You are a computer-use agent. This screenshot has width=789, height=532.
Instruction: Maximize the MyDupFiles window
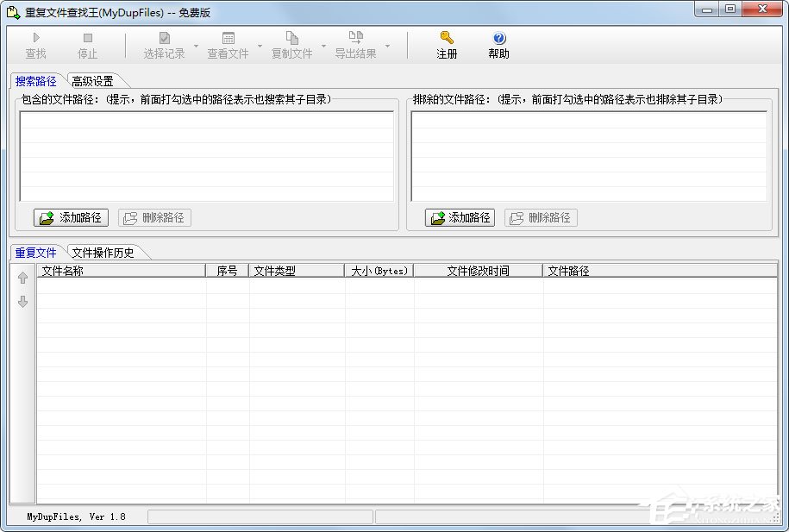click(x=730, y=9)
